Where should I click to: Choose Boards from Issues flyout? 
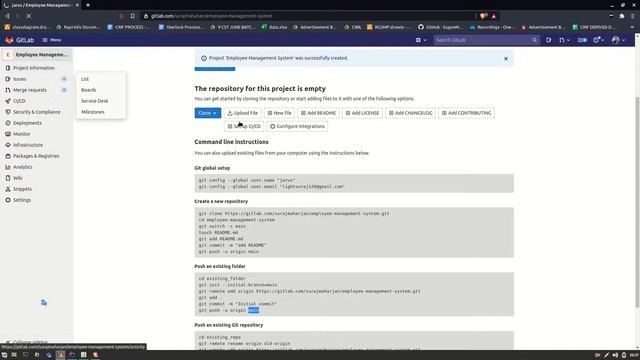(x=89, y=90)
